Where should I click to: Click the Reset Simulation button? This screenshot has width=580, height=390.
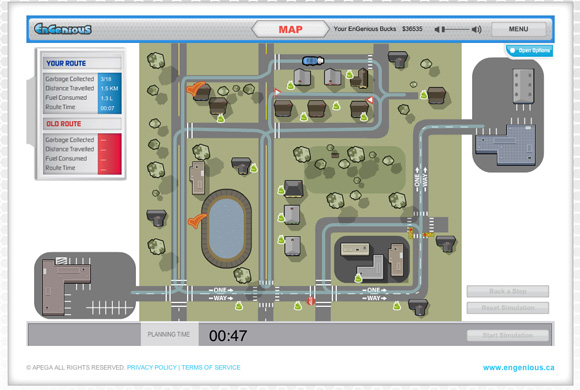(x=508, y=307)
